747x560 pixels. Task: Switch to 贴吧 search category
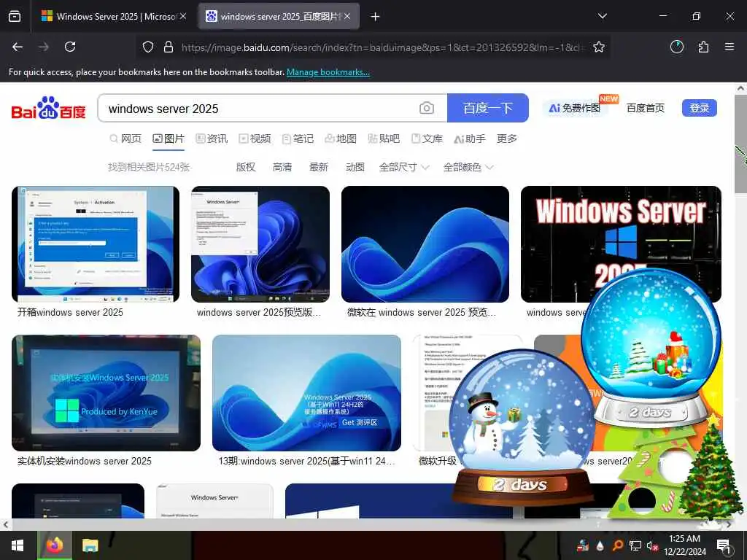[384, 139]
